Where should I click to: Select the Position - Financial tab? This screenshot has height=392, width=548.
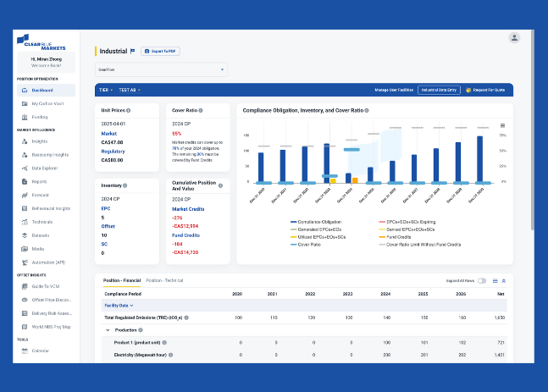122,279
